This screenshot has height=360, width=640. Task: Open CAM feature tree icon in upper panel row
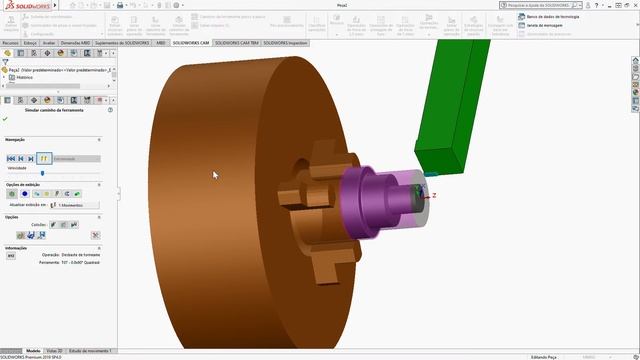[x=74, y=53]
